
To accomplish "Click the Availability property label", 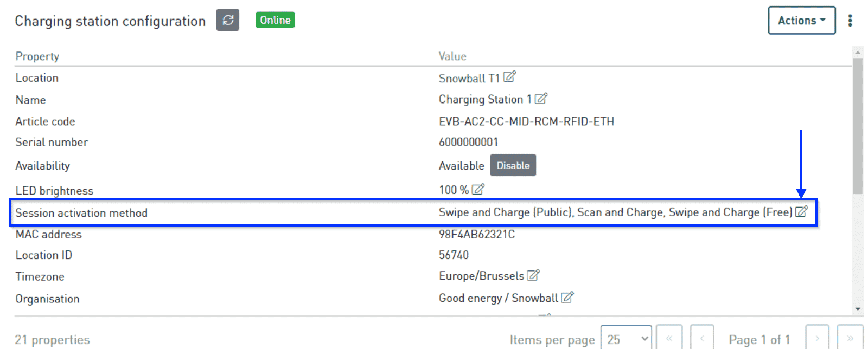I will click(42, 166).
